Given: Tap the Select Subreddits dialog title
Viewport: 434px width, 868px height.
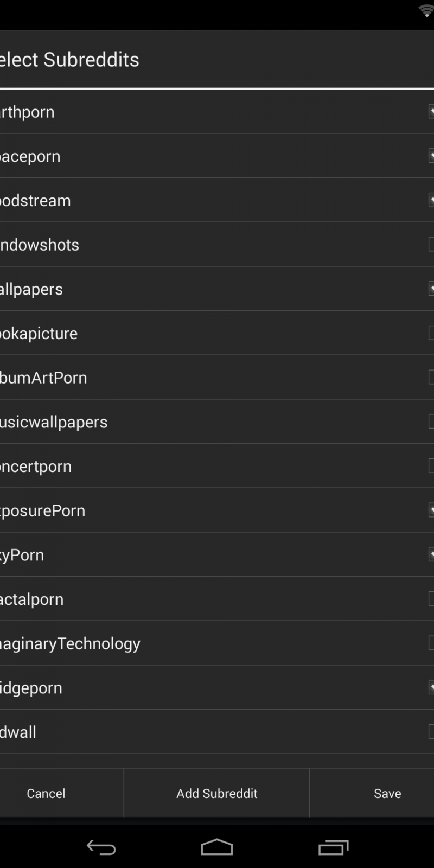Looking at the screenshot, I should [71, 60].
